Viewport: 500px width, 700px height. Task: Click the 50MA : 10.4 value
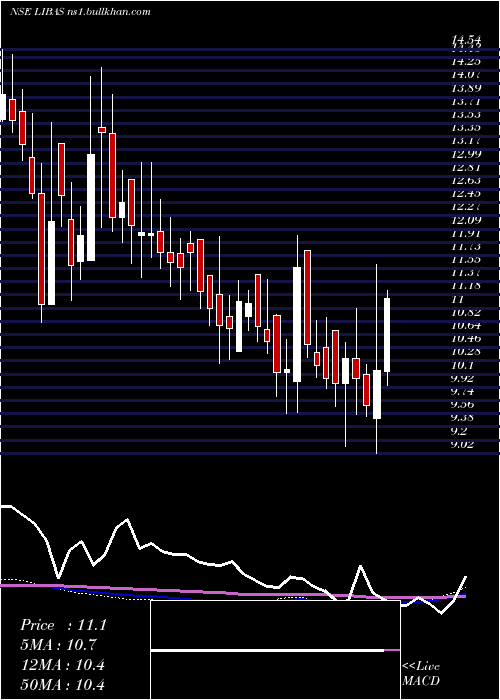62,684
